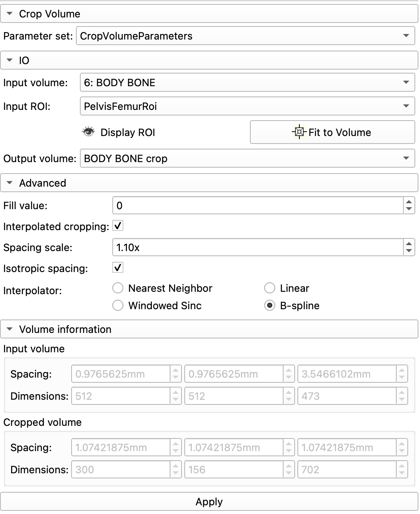Increase Spacing scale with up arrow
420x514 pixels.
pos(409,244)
